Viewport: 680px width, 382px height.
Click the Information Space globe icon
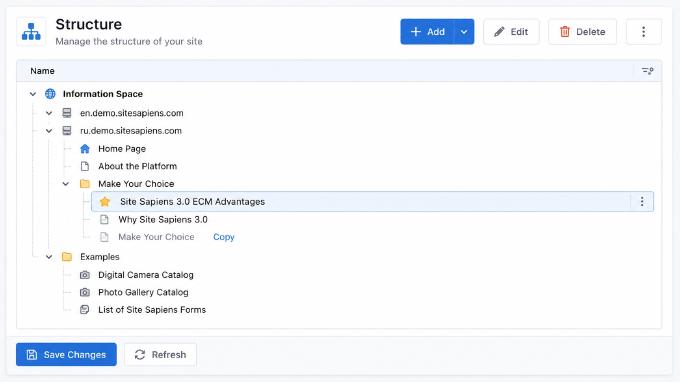50,94
